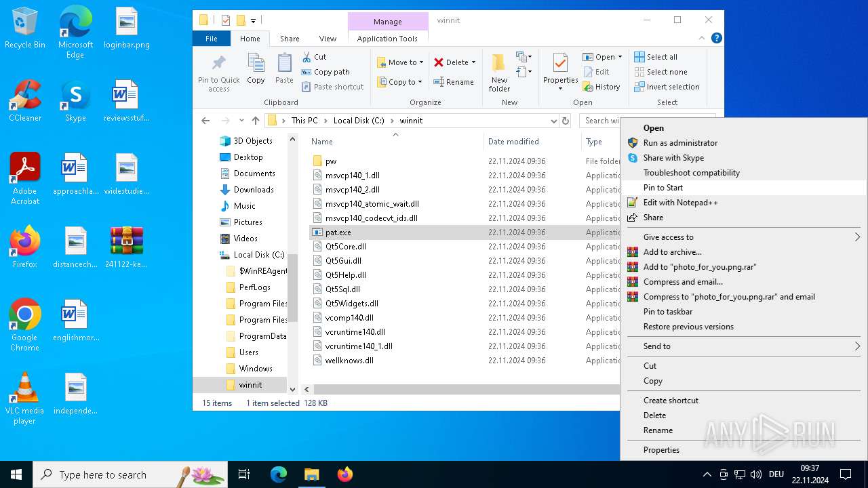Open the File tab

(212, 39)
